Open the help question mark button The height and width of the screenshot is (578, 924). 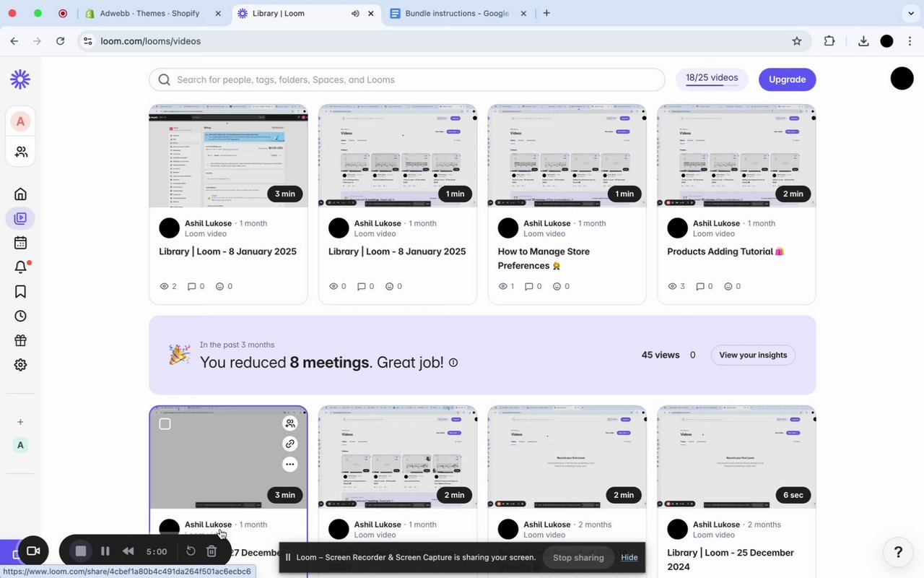pyautogui.click(x=898, y=553)
